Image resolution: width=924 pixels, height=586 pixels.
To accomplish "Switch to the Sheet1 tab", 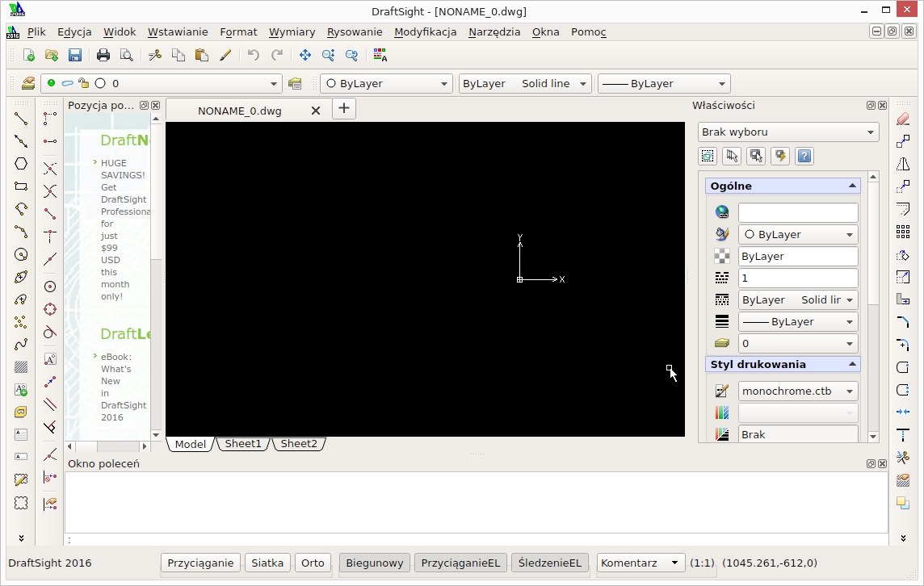I will pyautogui.click(x=243, y=444).
